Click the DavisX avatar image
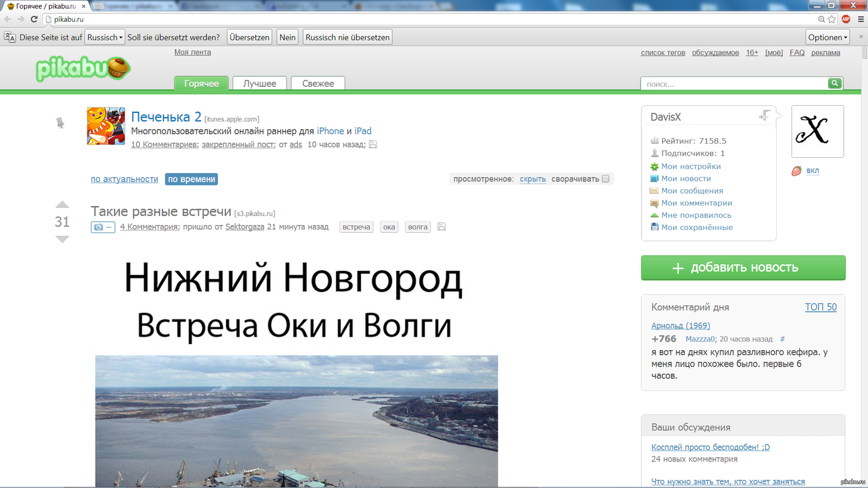This screenshot has height=488, width=868. (817, 131)
